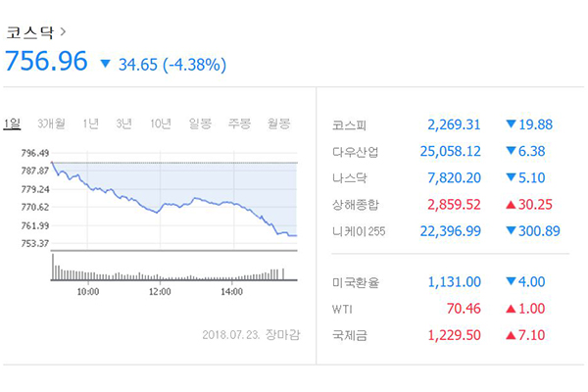Click the red up triangle in 상해종합 row
Image resolution: width=588 pixels, height=392 pixels.
(512, 205)
